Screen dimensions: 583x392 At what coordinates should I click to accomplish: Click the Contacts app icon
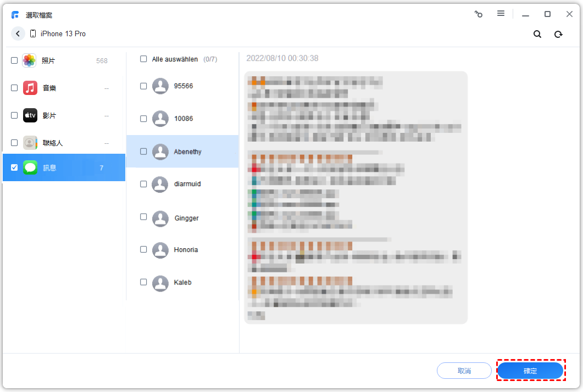[x=30, y=143]
